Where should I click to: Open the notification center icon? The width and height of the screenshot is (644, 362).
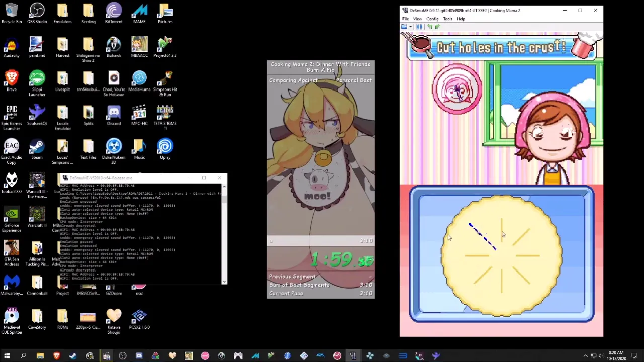(x=634, y=356)
